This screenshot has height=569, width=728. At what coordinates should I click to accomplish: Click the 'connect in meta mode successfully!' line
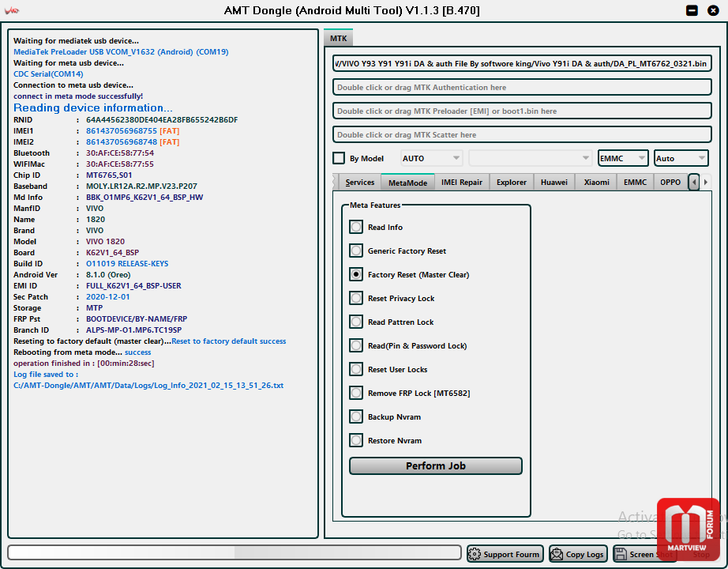(78, 96)
